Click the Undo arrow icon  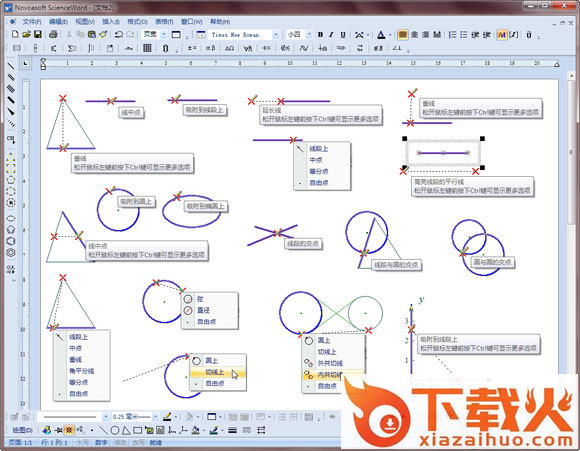119,34
